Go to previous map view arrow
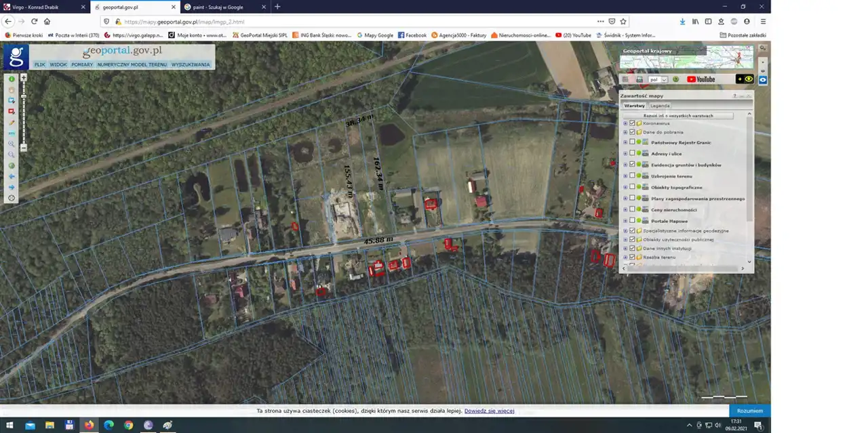 point(12,176)
